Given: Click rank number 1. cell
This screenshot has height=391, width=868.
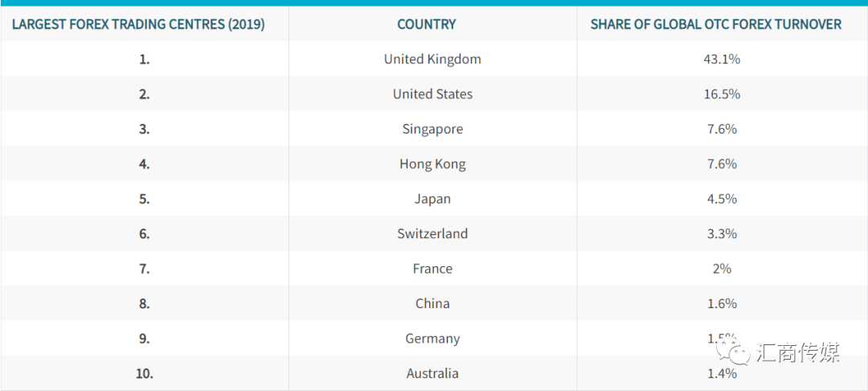Looking at the screenshot, I should click(x=145, y=60).
